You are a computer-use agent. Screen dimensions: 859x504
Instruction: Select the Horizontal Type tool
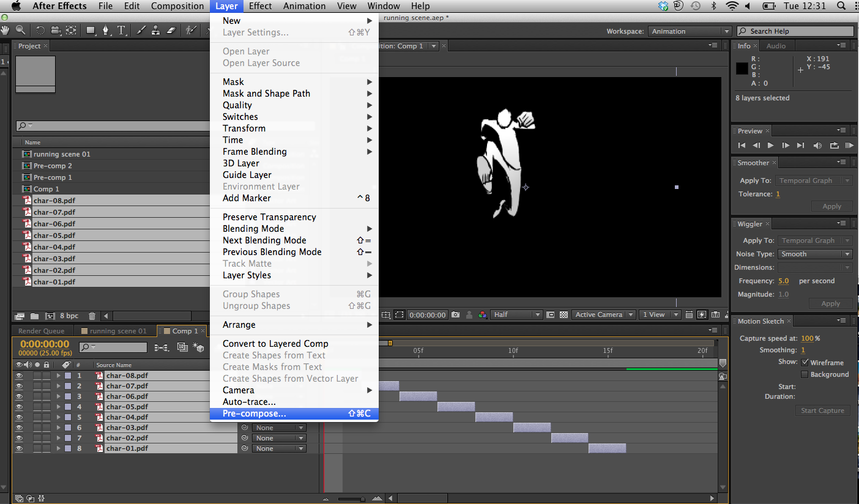(121, 30)
